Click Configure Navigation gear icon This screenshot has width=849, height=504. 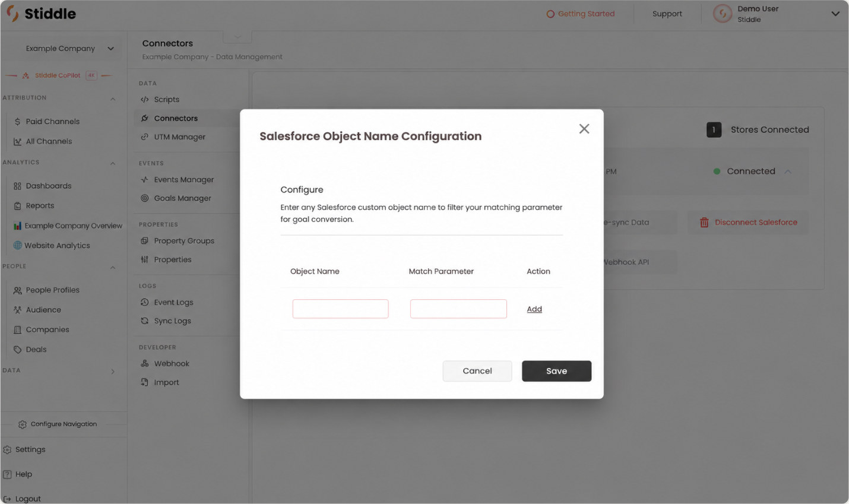23,424
